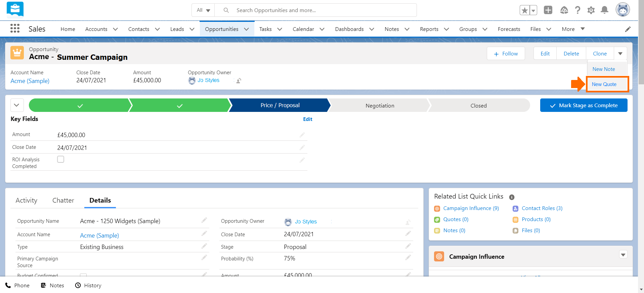Open the More navigation dropdown

point(573,29)
